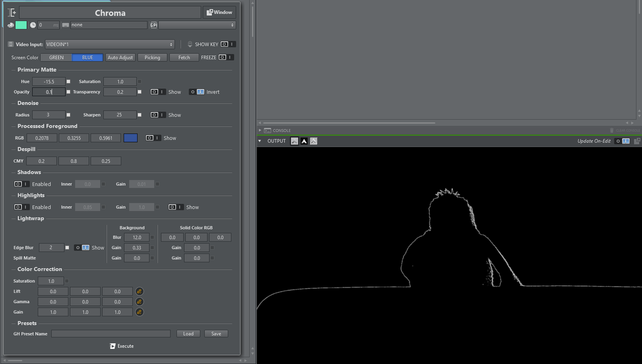Toggle the FREEZE switch

pos(225,57)
